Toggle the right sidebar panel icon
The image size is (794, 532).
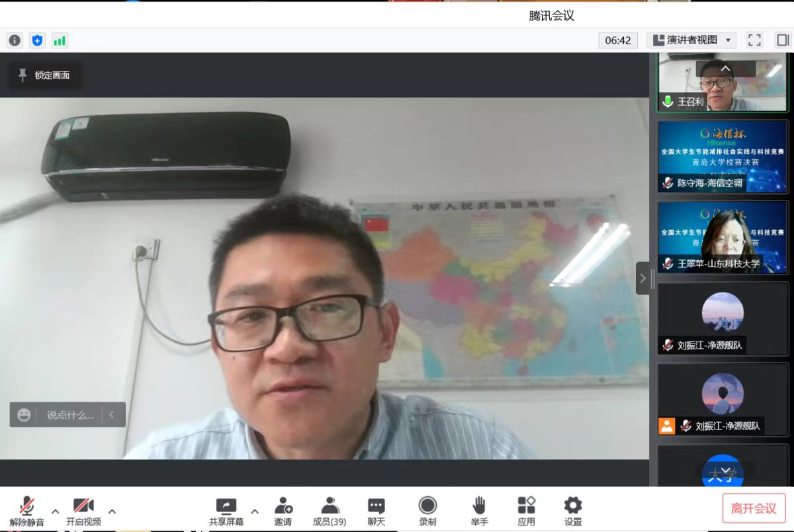tap(782, 40)
